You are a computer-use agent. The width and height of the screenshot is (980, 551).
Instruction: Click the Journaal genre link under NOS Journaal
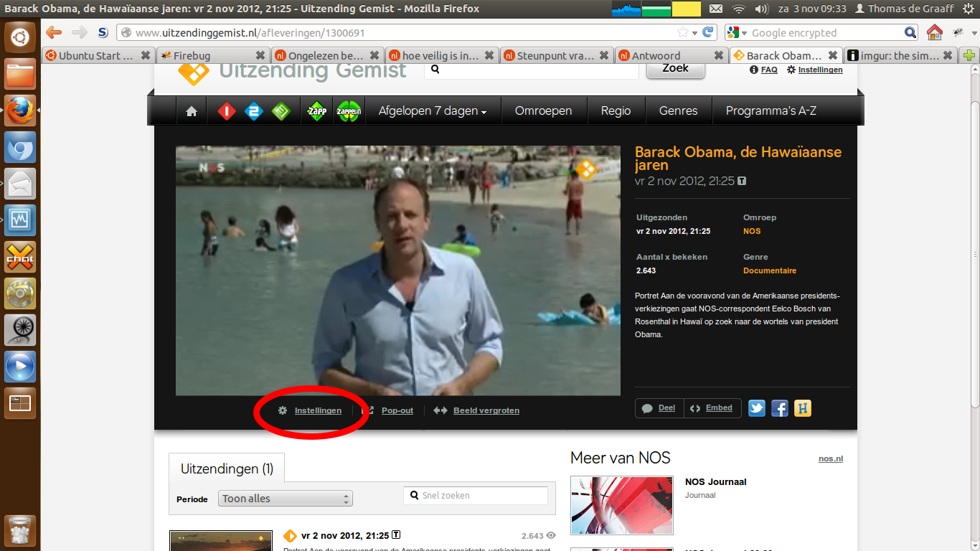(700, 495)
